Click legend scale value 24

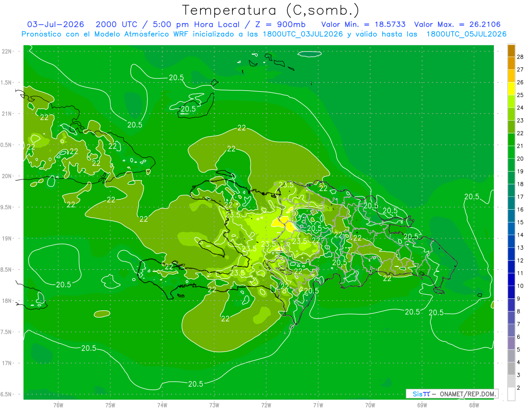click(520, 108)
